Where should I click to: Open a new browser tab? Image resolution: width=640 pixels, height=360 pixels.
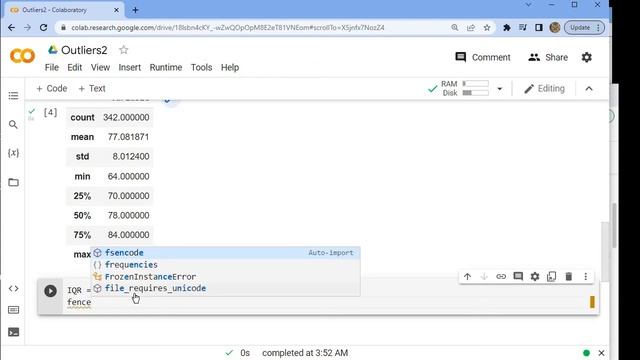click(136, 10)
